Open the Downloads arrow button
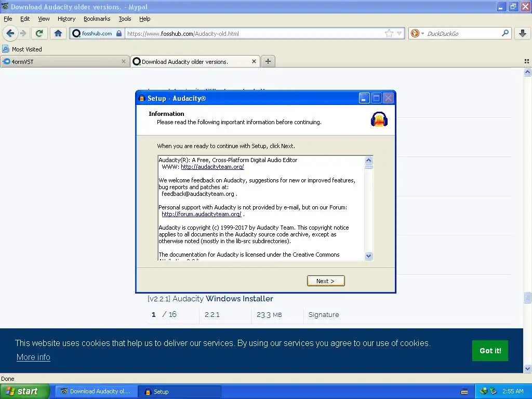The width and height of the screenshot is (532, 399). [523, 33]
